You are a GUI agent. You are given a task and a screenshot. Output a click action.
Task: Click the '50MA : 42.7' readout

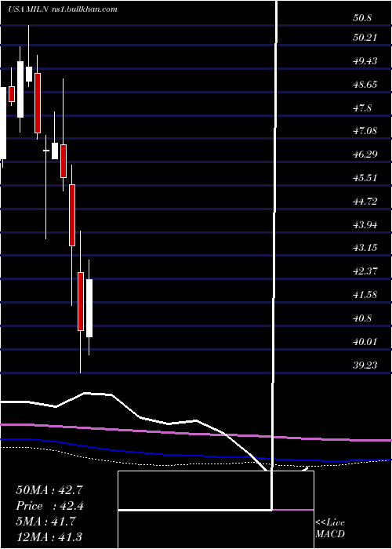click(x=49, y=490)
